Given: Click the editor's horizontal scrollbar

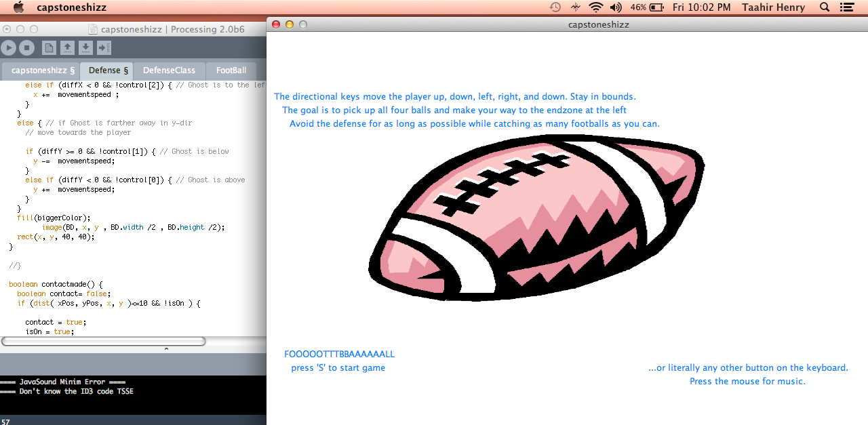Looking at the screenshot, I should tap(103, 341).
